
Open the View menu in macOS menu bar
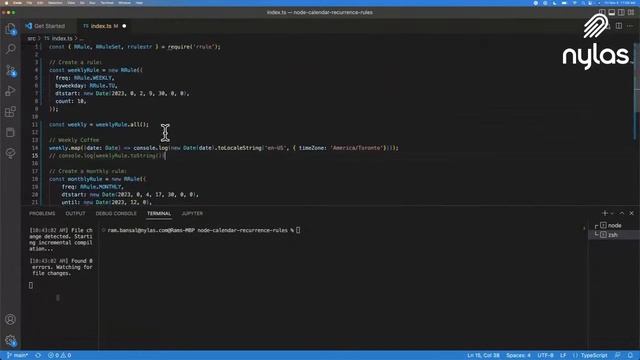tap(71, 2)
